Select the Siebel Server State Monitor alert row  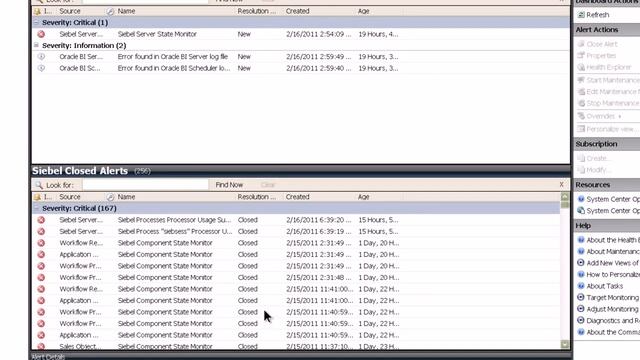[300, 34]
